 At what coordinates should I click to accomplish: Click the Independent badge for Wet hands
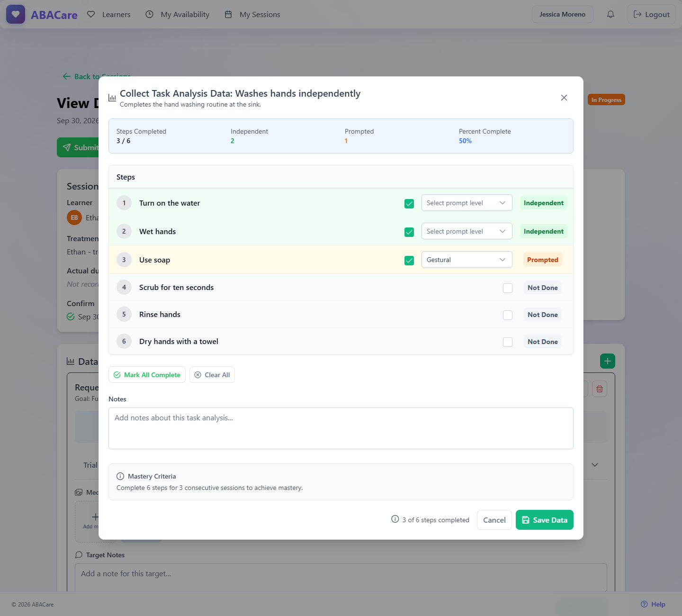544,231
